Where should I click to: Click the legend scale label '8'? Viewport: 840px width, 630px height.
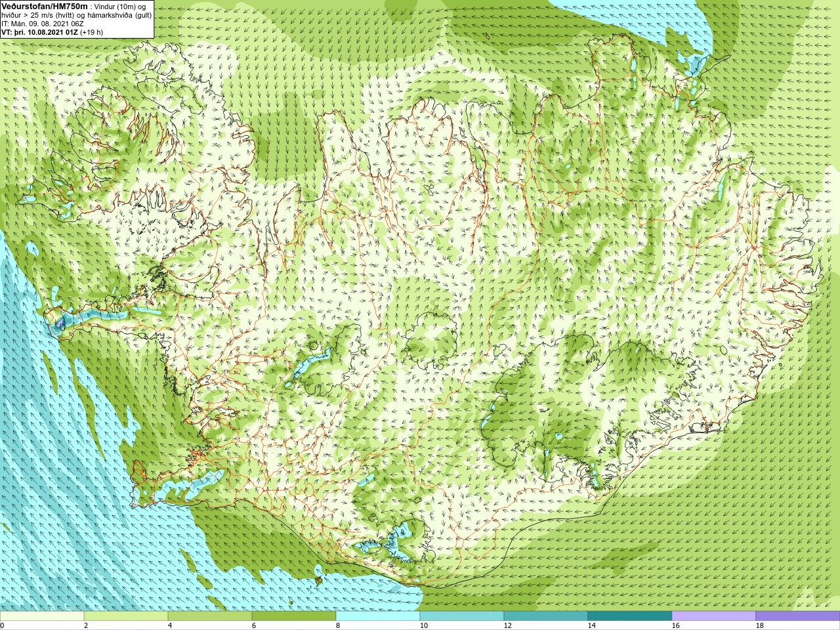tap(339, 625)
